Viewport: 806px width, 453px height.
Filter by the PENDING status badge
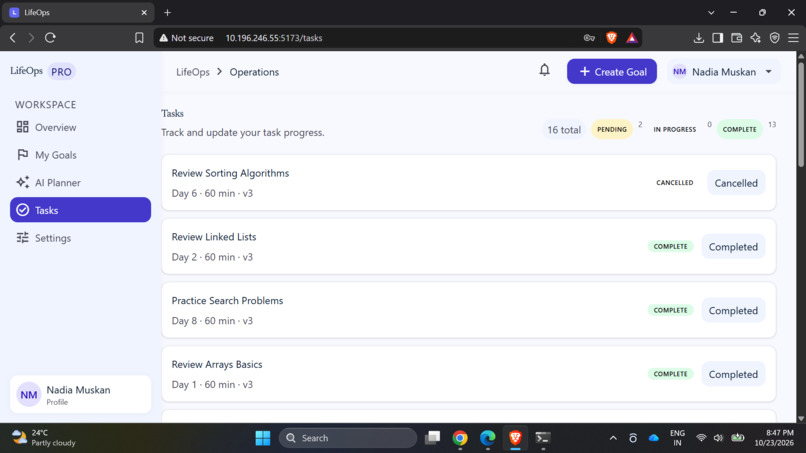(612, 130)
